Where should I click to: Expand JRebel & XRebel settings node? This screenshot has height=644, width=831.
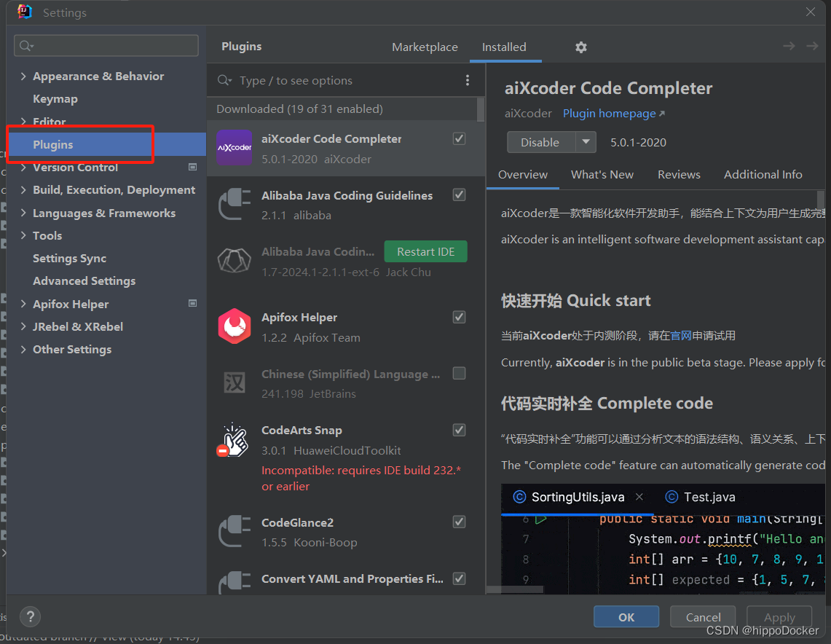click(23, 326)
